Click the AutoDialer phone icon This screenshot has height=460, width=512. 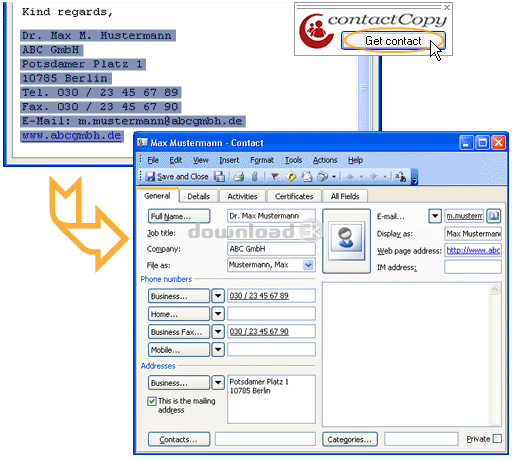[322, 176]
